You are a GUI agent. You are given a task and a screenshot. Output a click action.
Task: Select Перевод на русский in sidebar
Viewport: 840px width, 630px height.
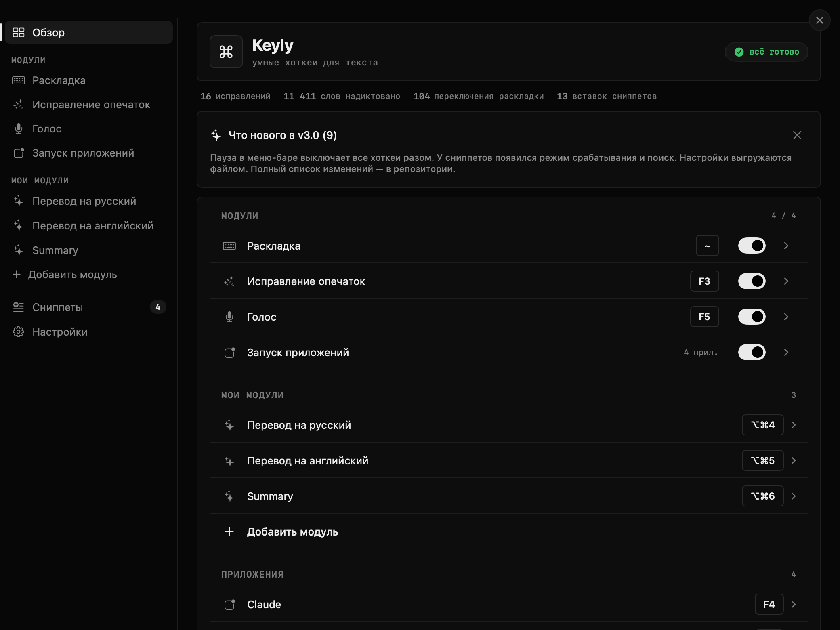click(89, 201)
